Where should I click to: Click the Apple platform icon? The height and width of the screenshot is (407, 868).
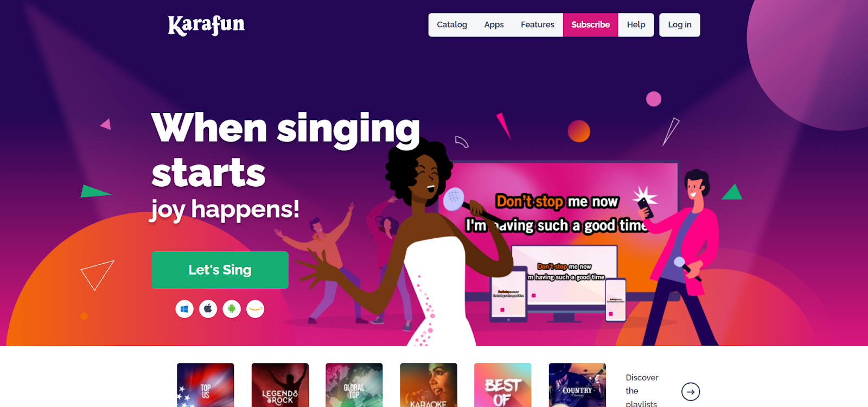click(x=208, y=309)
